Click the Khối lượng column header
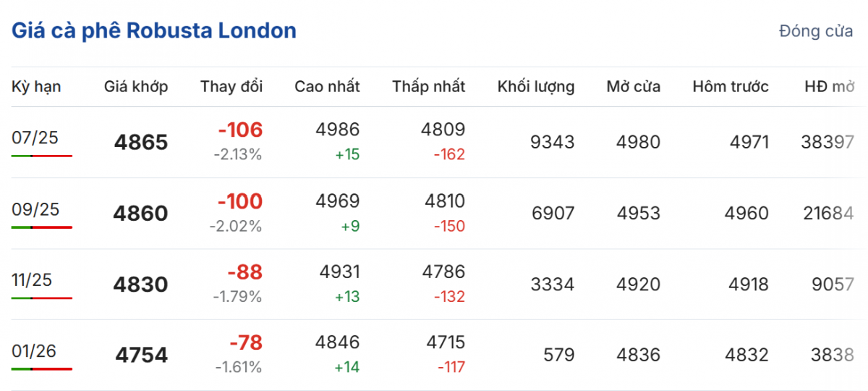Screen dimensions: 868x391 click(536, 87)
